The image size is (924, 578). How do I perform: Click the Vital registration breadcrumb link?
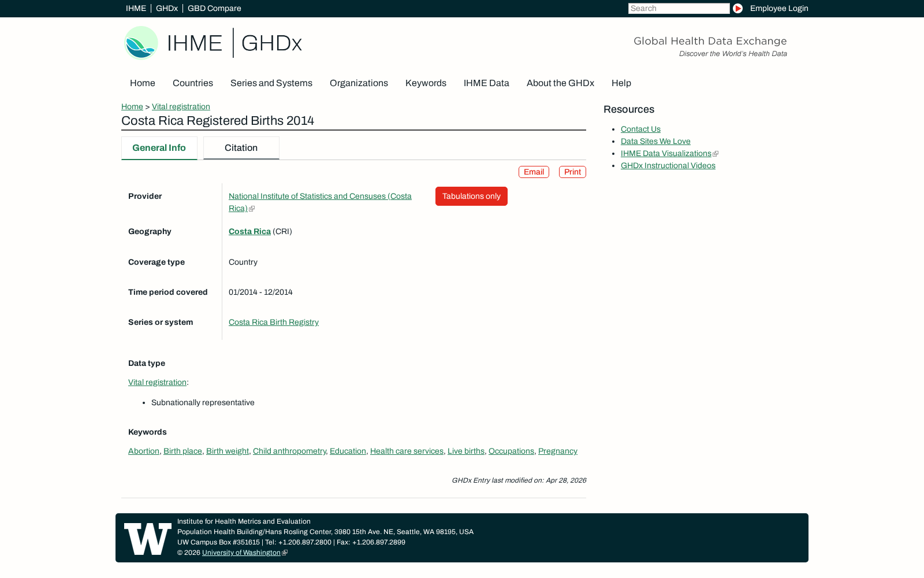pos(181,106)
